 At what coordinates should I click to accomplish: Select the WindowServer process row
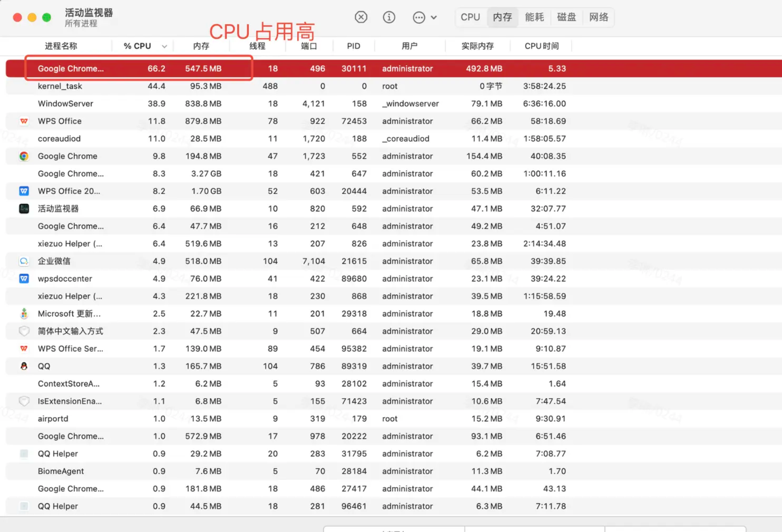click(394, 104)
